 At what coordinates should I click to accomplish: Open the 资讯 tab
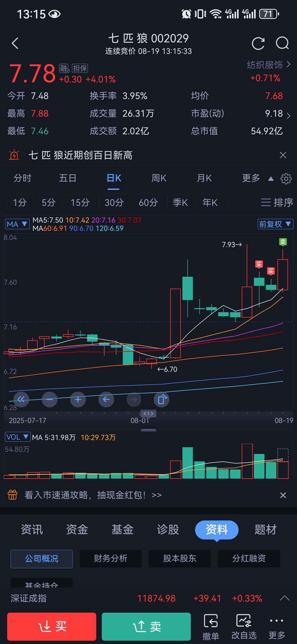coord(32,529)
